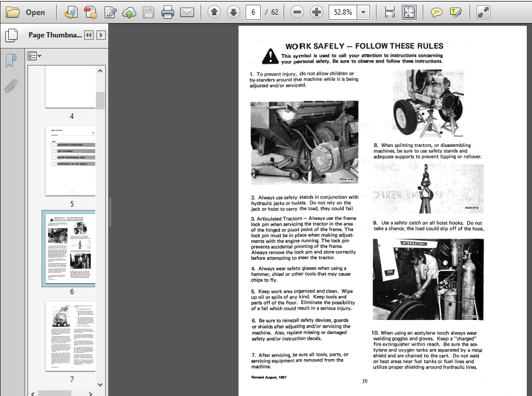Click the total page count '62'
Viewport: 532px width, 396px height.
pyautogui.click(x=275, y=12)
